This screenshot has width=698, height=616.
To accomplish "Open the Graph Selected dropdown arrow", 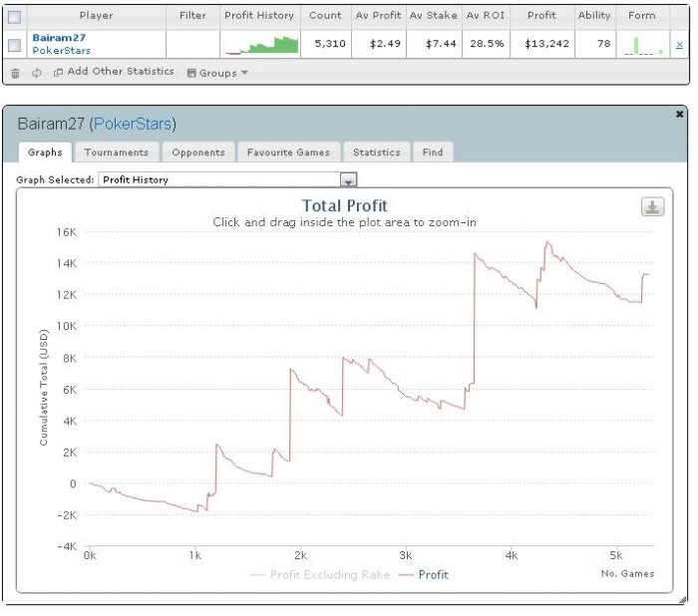I will coord(348,179).
